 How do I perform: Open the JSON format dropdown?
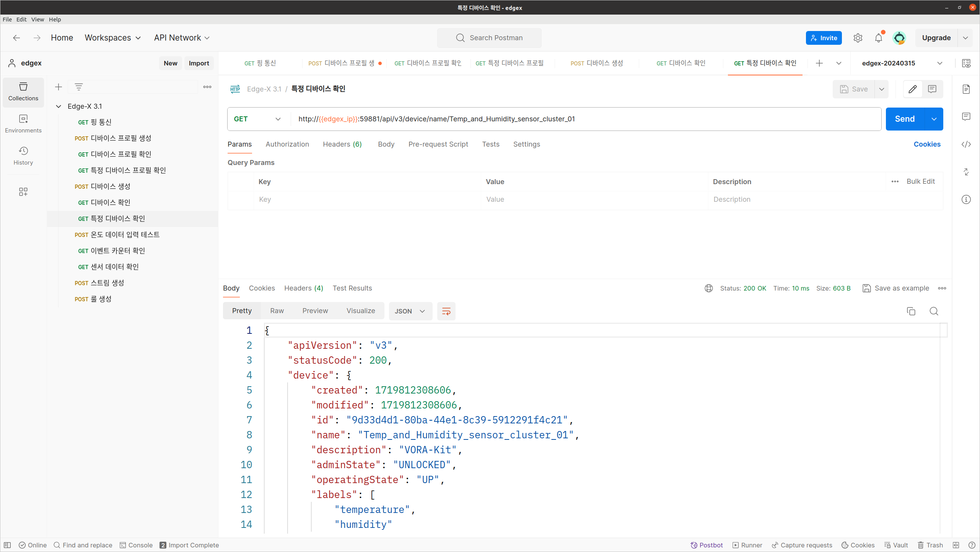(x=410, y=311)
